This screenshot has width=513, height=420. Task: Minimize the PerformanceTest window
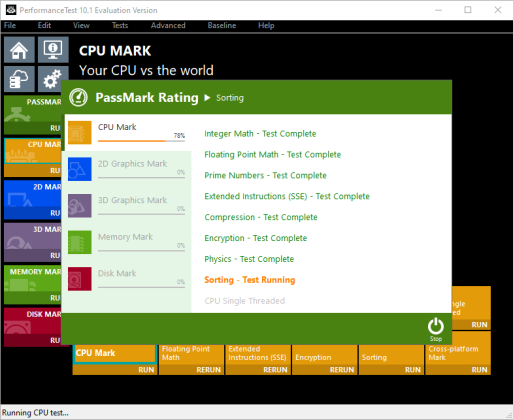pos(438,10)
